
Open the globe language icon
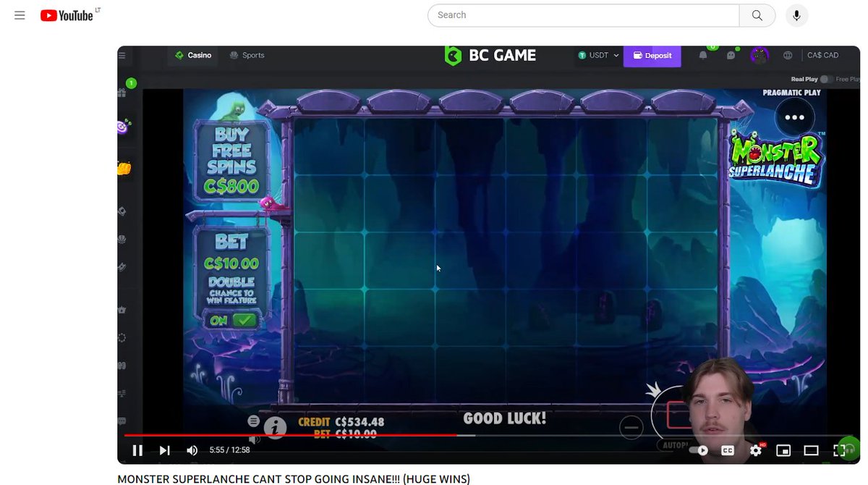tap(788, 55)
